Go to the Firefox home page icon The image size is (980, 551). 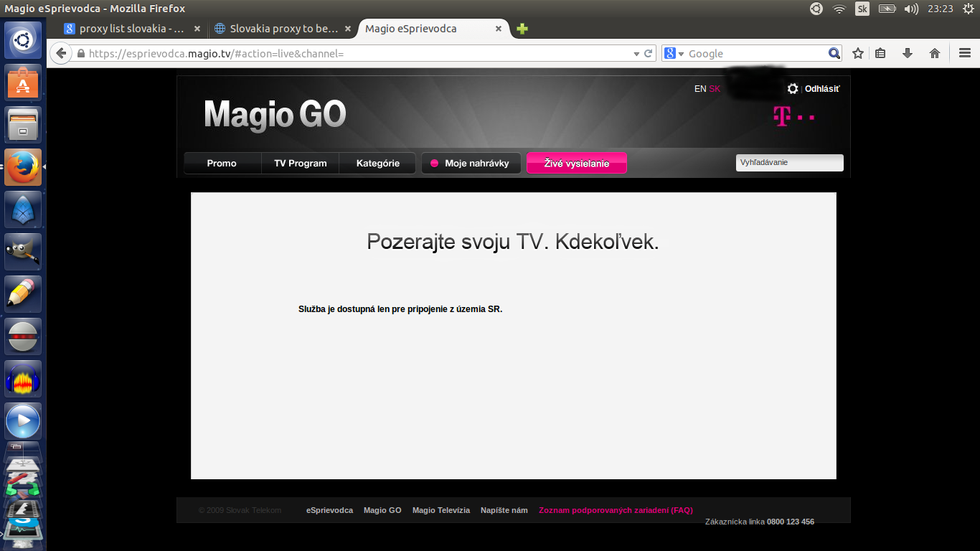point(934,53)
